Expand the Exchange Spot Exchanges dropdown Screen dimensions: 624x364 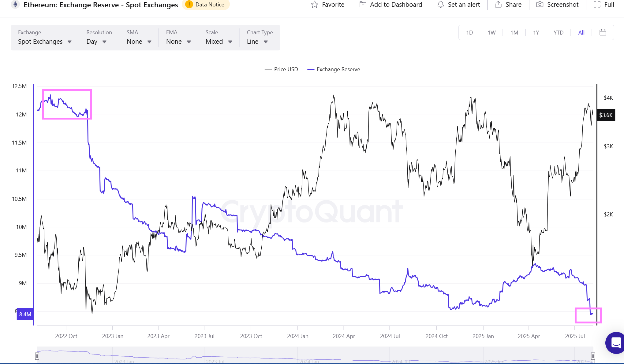point(45,42)
